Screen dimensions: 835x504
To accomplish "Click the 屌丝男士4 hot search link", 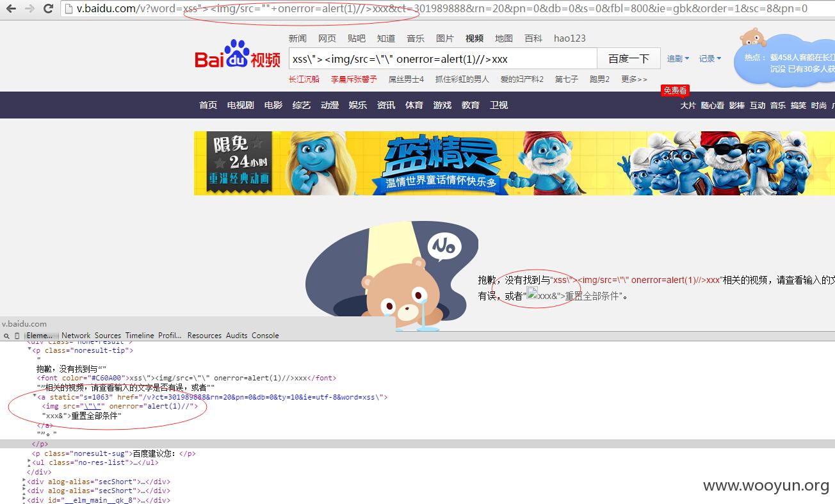I will click(x=406, y=79).
